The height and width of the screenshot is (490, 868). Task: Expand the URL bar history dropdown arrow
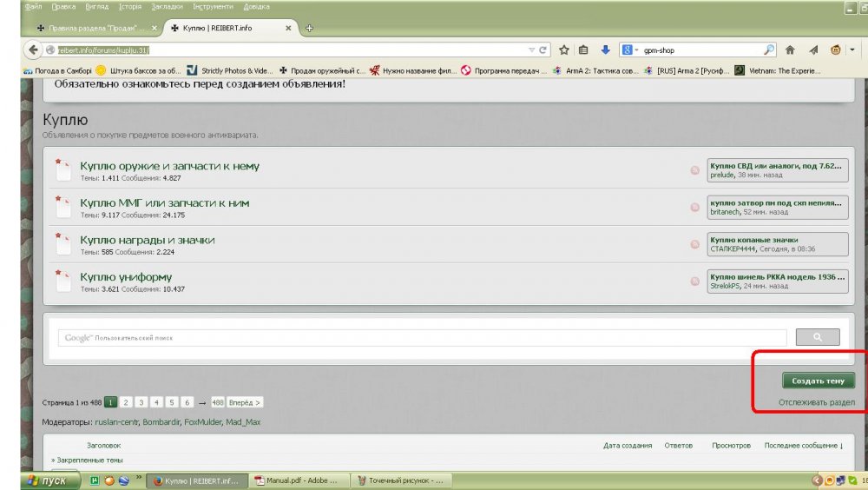click(x=531, y=50)
